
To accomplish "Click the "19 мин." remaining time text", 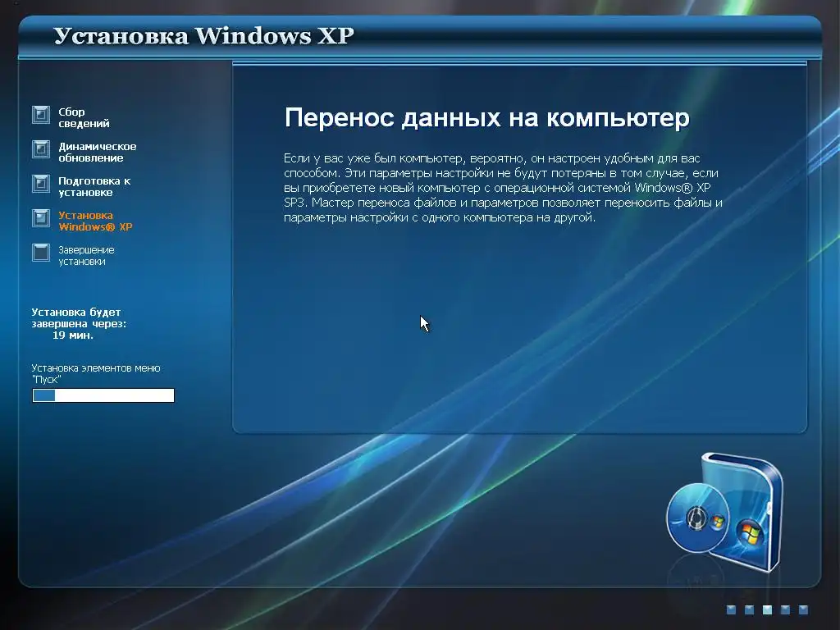I will tap(73, 336).
